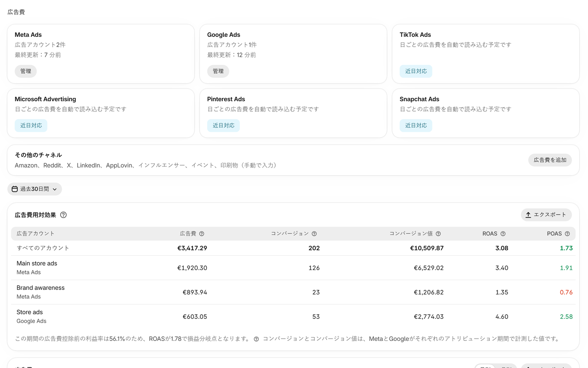588x368 pixels.
Task: Click the total conversion value €10,509.87
Action: tap(427, 248)
